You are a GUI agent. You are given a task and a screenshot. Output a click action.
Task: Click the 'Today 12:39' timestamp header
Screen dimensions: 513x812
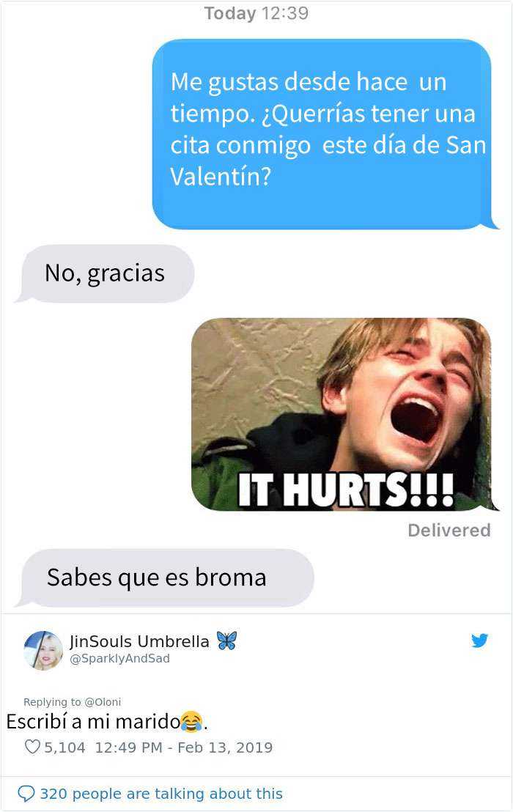pyautogui.click(x=256, y=13)
